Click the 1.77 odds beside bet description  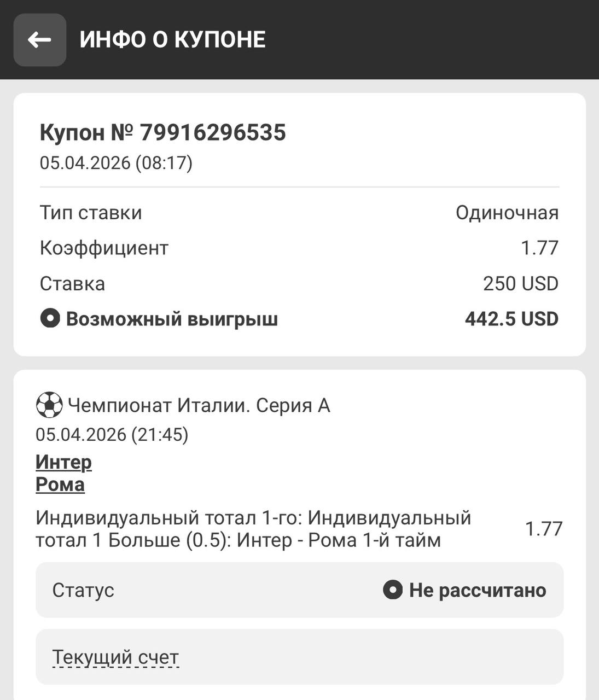tap(543, 529)
